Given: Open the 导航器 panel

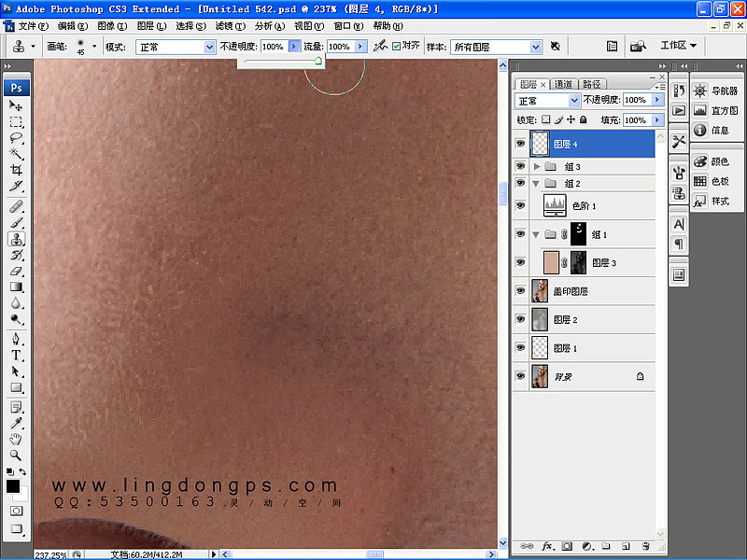Looking at the screenshot, I should (x=715, y=91).
